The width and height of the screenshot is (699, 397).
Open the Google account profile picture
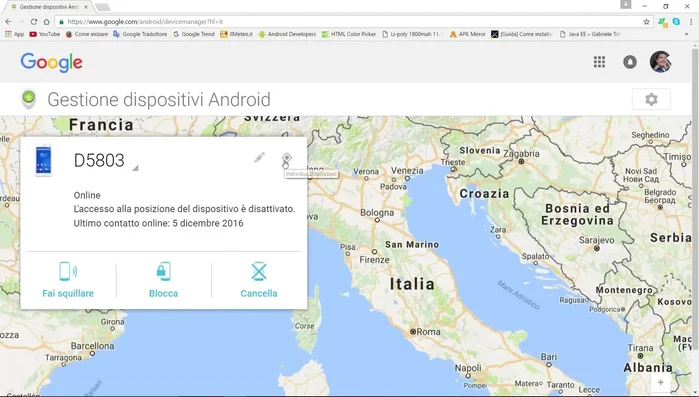point(661,61)
